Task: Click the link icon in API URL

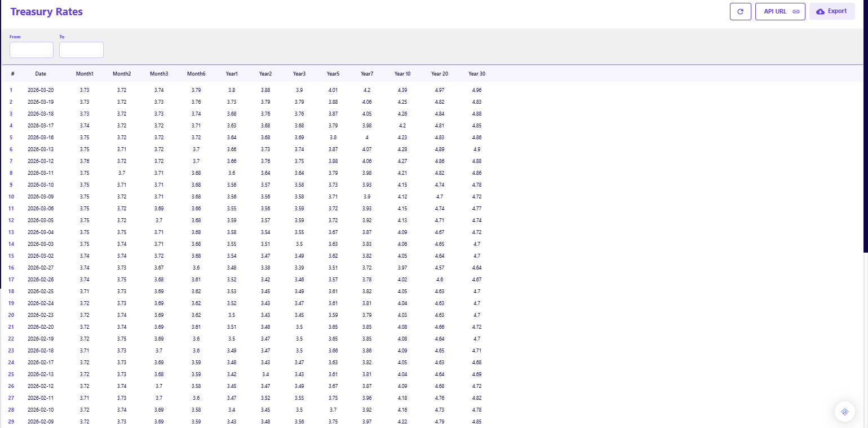Action: [x=796, y=11]
